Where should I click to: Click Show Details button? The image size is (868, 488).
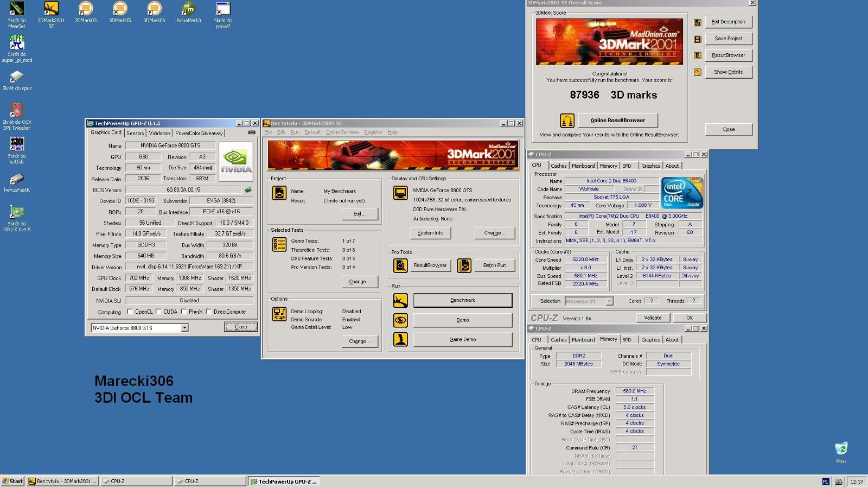pos(729,72)
